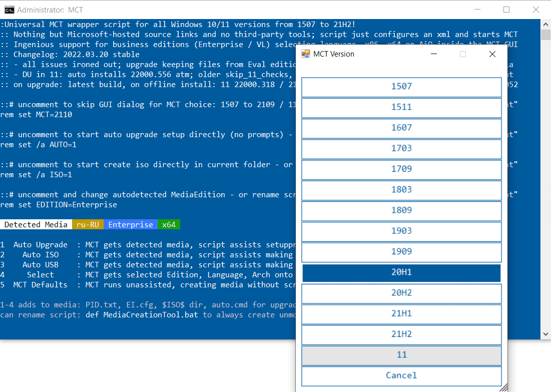Viewport: 551px width, 392px height.
Task: Click 'MCT Defaults' option text in console
Action: 41,285
